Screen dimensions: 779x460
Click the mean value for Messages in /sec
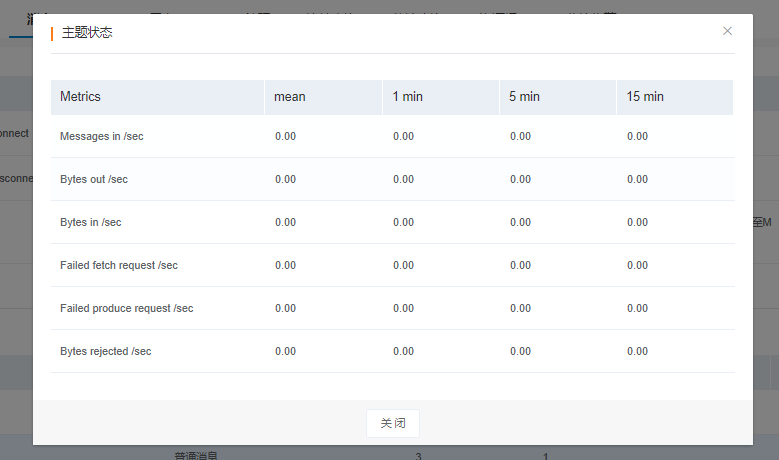pyautogui.click(x=286, y=136)
